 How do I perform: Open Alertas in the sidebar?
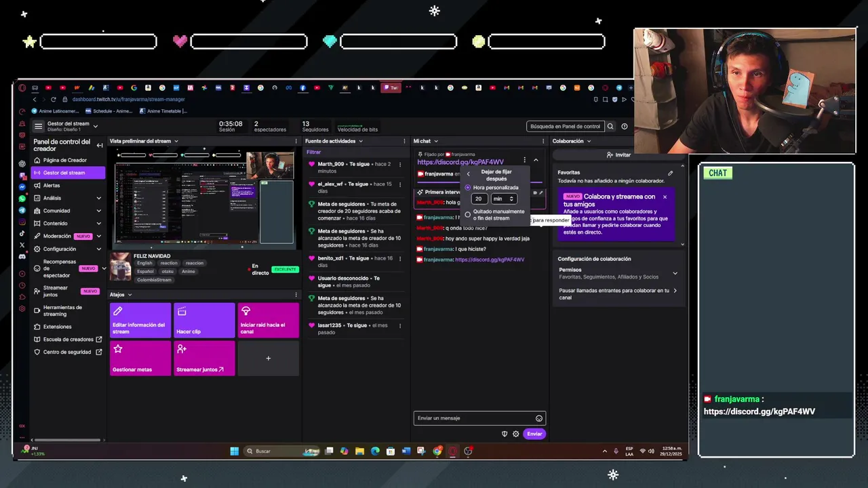(68, 185)
